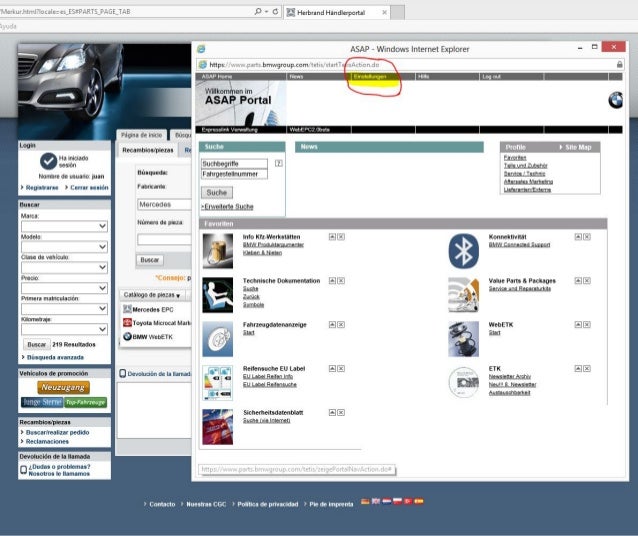Open the BMW Connected Support link

pos(519,245)
